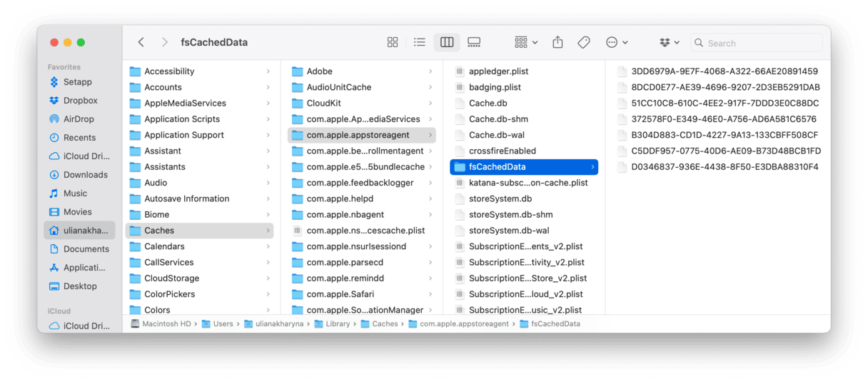Select file 8DCD0E77-AE39-4696-9207-2D3EB5291DAB
The height and width of the screenshot is (382, 868).
pos(718,87)
